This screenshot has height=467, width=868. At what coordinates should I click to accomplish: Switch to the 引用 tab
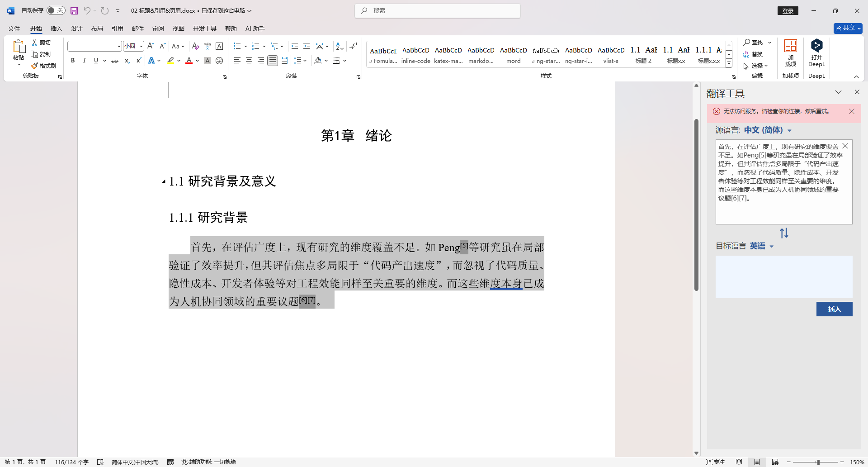click(x=117, y=29)
